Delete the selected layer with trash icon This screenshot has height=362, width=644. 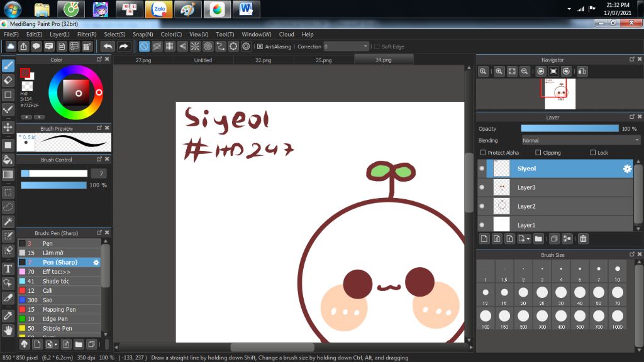pyautogui.click(x=583, y=239)
